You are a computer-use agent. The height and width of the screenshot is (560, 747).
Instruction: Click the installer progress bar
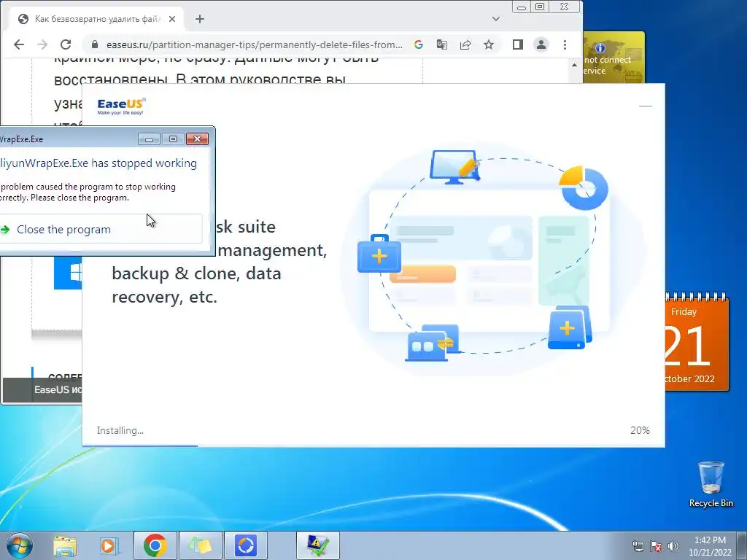pos(373,446)
